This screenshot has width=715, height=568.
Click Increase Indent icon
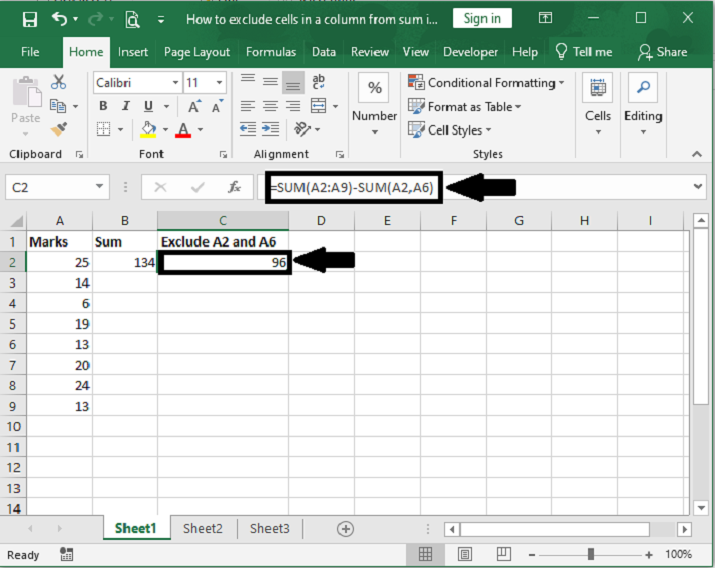(x=270, y=129)
